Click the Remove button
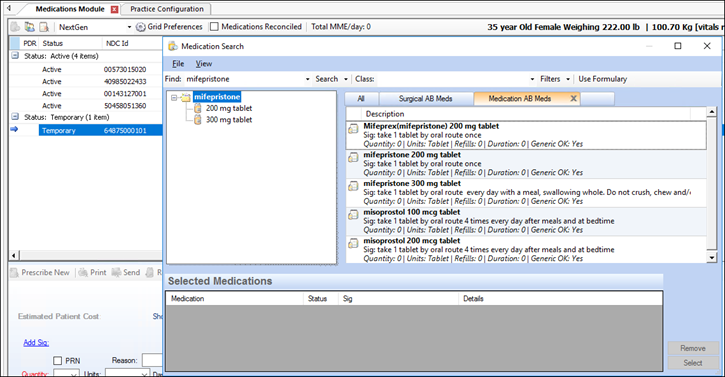 (693, 348)
